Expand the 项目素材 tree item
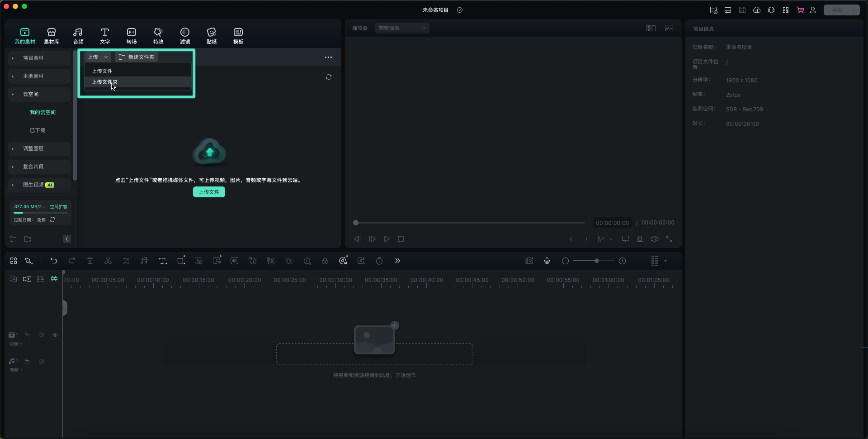 point(13,58)
